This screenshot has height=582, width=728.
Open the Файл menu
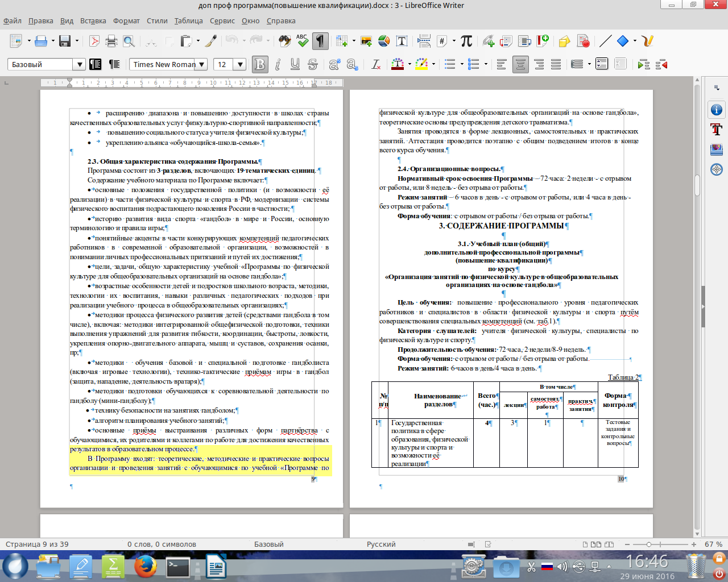click(13, 21)
